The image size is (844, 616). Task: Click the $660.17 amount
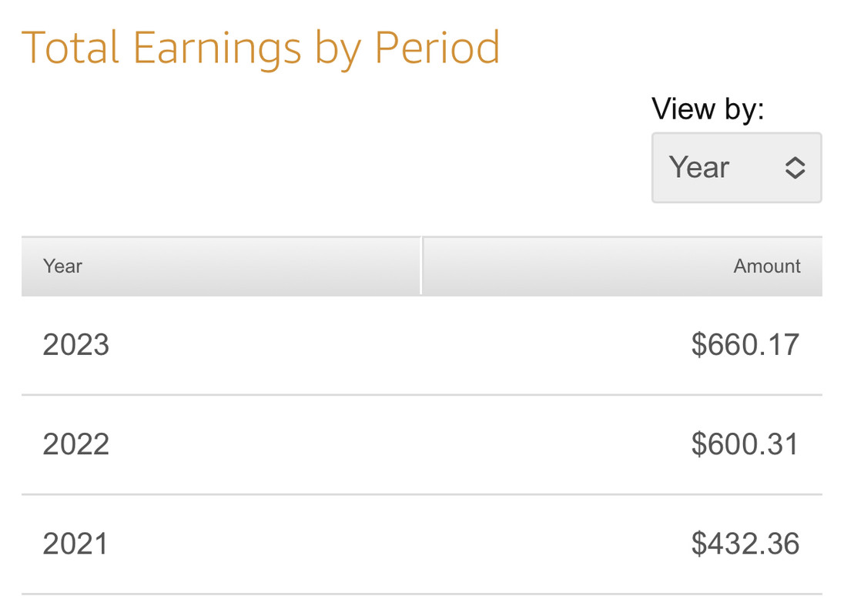point(745,345)
